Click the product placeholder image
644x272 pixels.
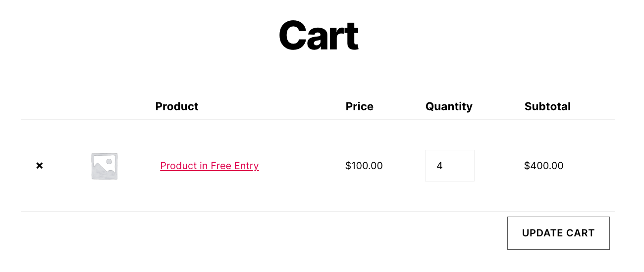coord(105,166)
